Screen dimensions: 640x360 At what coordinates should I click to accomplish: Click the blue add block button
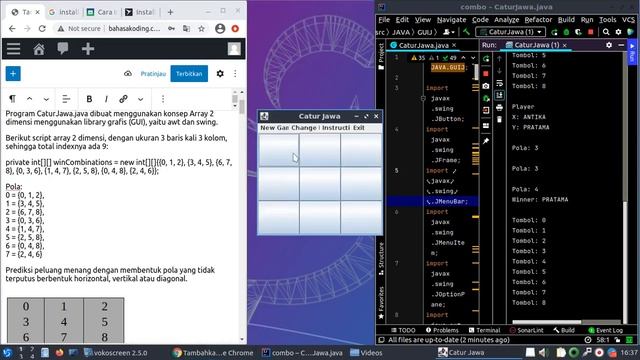(x=13, y=74)
